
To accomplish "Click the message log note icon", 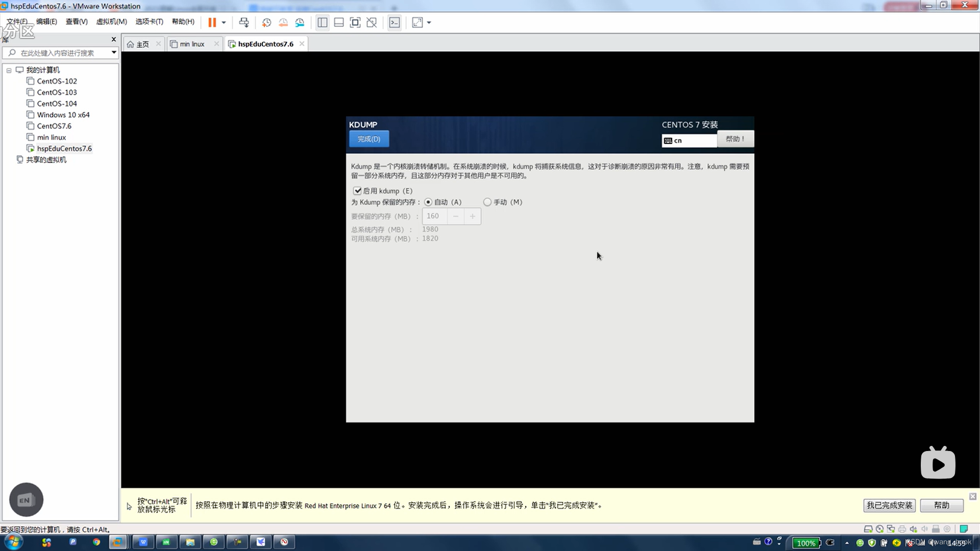I will [964, 529].
